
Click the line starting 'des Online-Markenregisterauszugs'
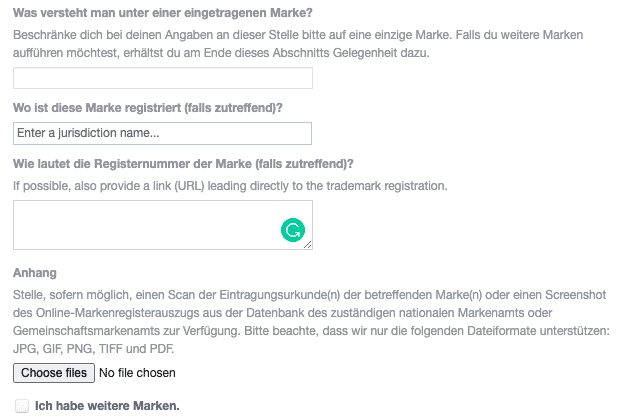pos(282,313)
